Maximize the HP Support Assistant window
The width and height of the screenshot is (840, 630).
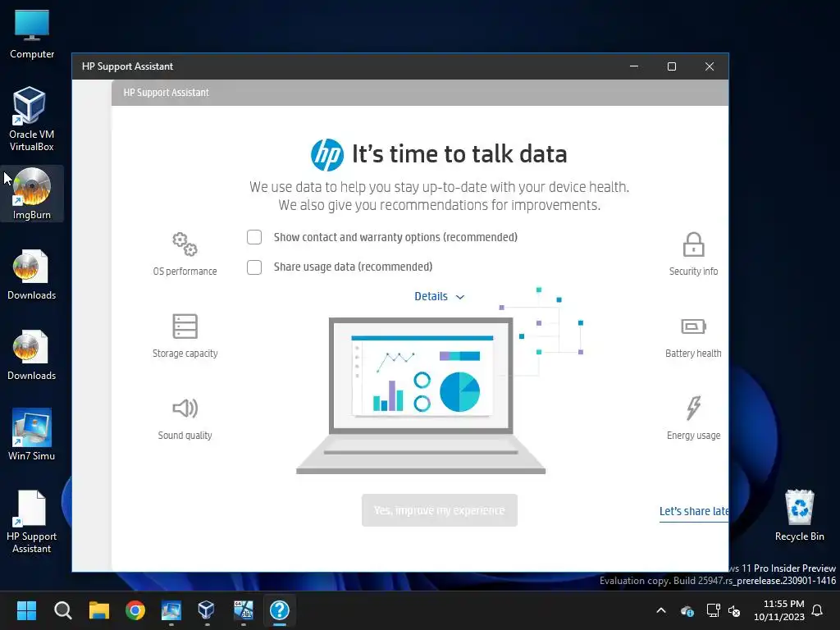click(x=672, y=66)
